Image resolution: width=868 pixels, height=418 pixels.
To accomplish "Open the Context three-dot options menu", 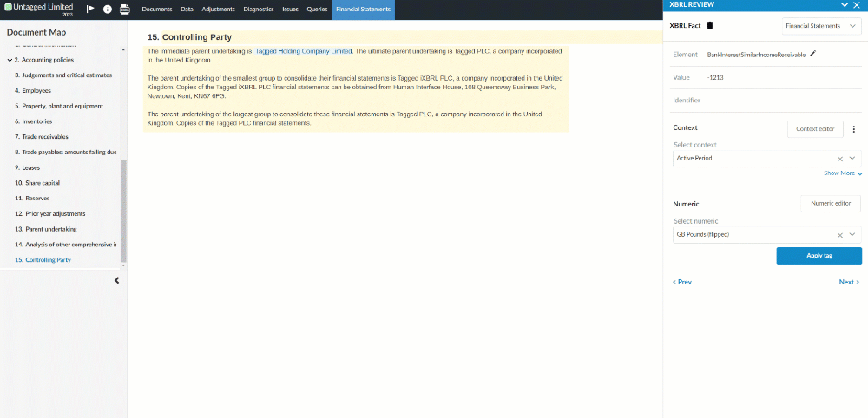I will (853, 129).
